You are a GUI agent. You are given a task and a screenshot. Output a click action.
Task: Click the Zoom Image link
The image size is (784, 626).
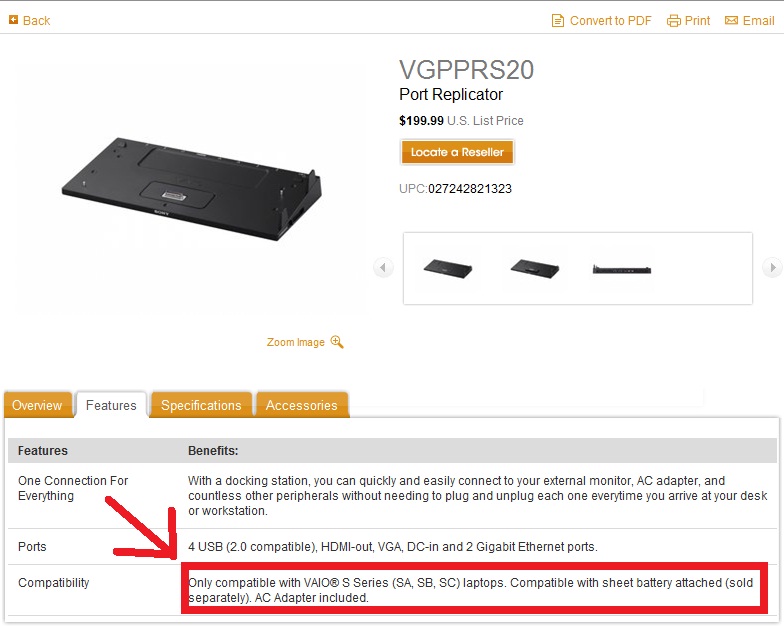point(296,342)
